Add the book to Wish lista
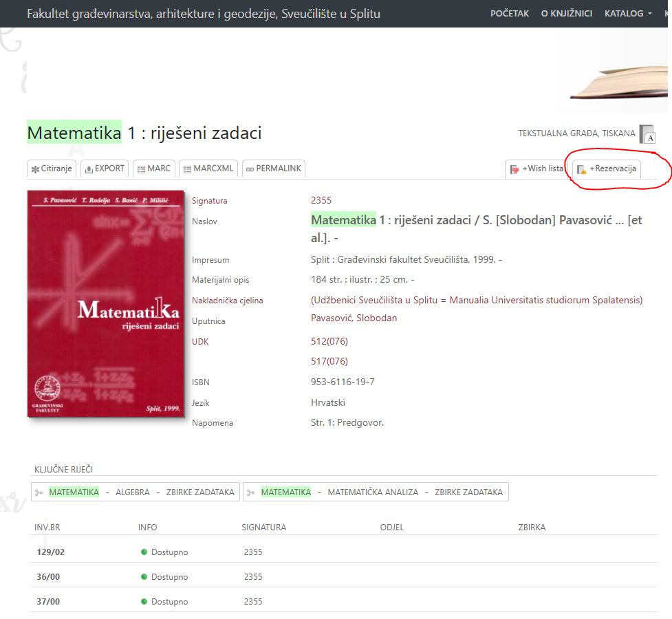This screenshot has width=672, height=619. click(536, 169)
